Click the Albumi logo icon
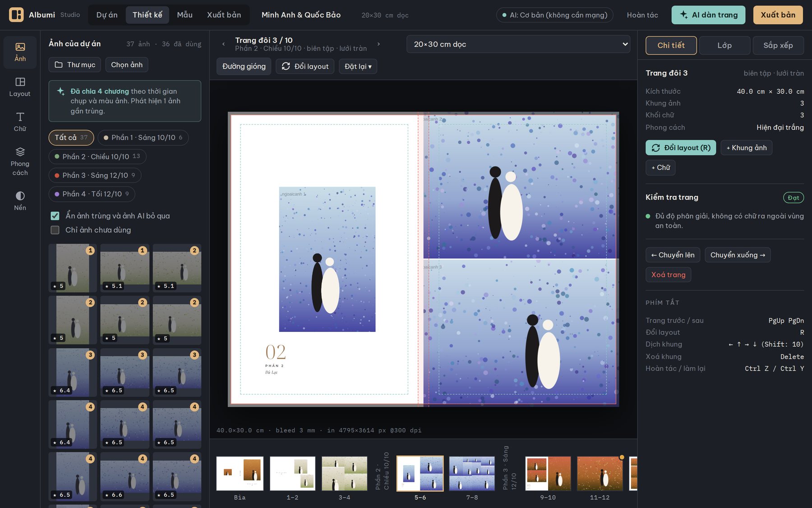The image size is (812, 508). 16,15
